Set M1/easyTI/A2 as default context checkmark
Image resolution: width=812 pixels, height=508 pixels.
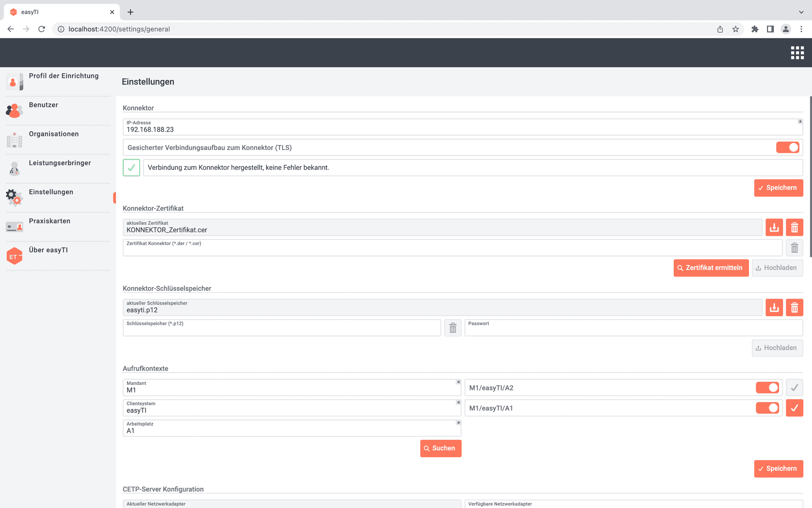794,388
